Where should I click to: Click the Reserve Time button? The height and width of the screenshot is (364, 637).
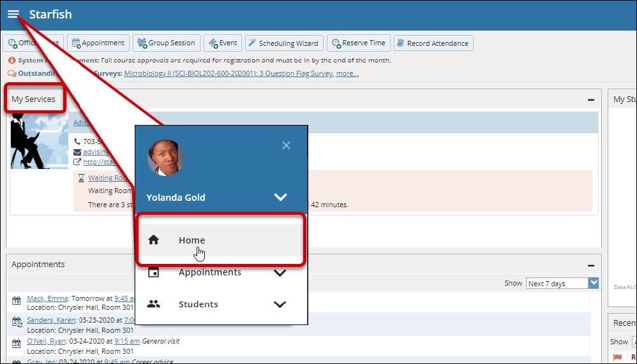[x=358, y=43]
